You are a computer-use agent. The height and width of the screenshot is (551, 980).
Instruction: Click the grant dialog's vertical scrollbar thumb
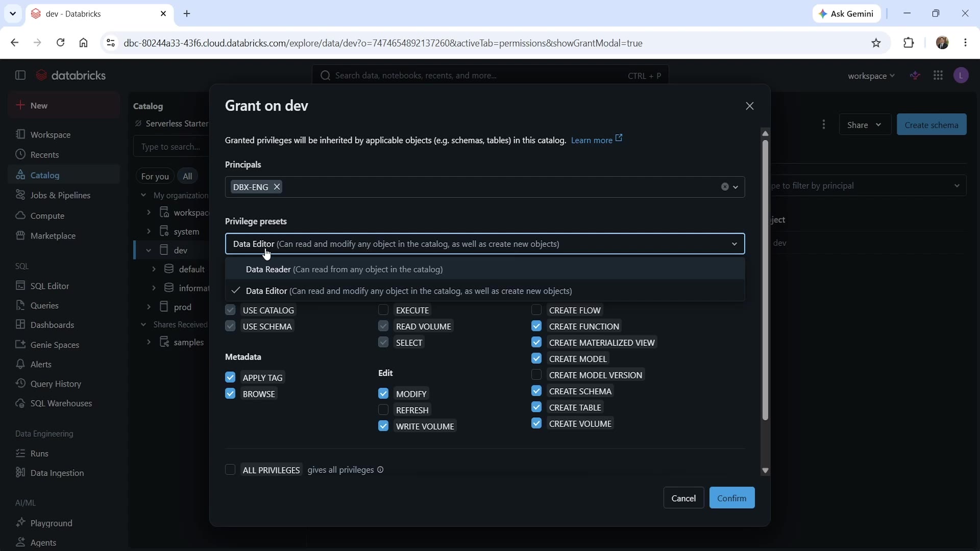click(765, 280)
